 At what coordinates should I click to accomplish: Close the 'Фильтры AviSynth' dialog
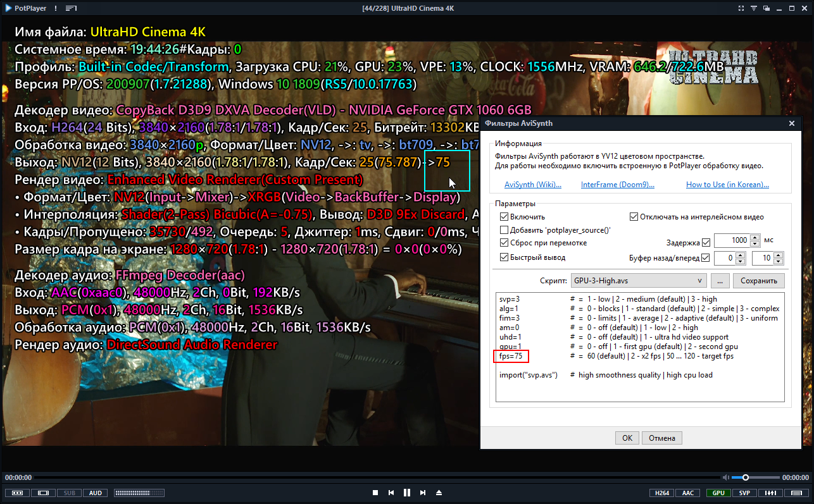tap(791, 124)
